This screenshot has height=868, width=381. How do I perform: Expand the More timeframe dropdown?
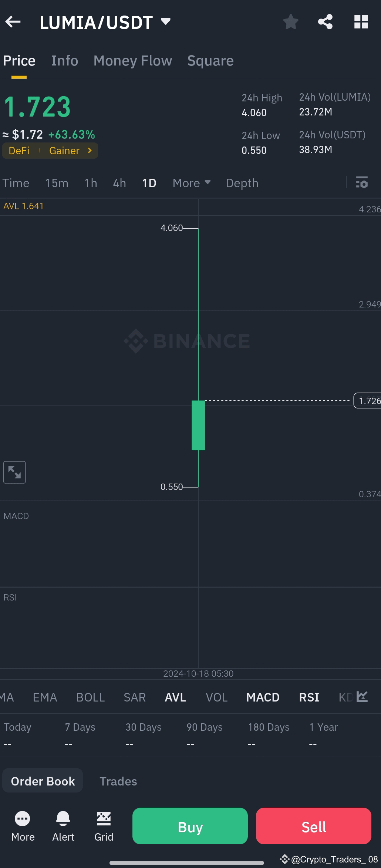pos(191,182)
